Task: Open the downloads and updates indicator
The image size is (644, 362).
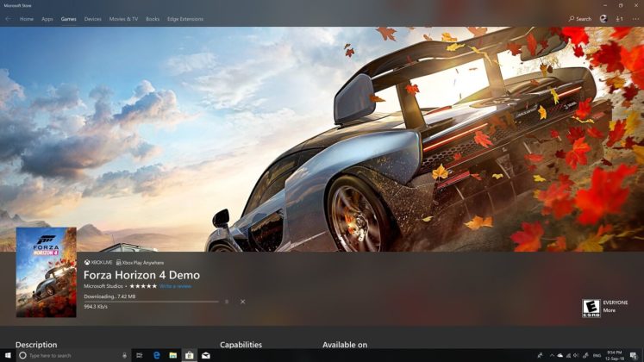Action: pos(619,19)
